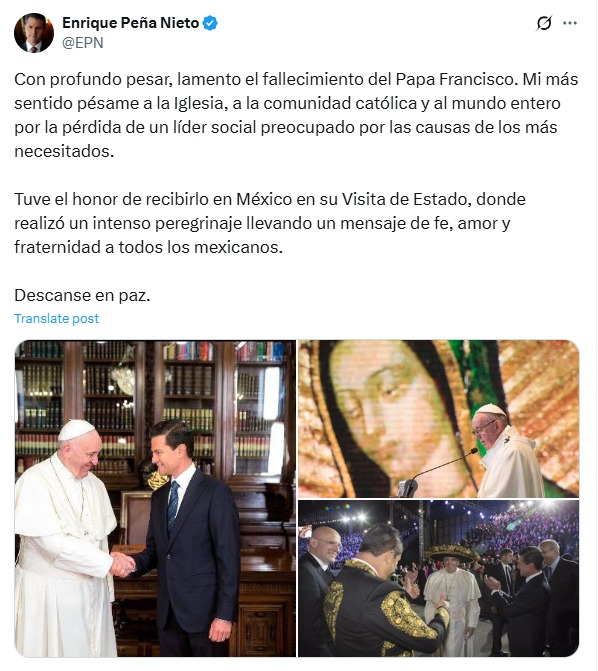Open the Grok explain-post icon

coord(544,23)
